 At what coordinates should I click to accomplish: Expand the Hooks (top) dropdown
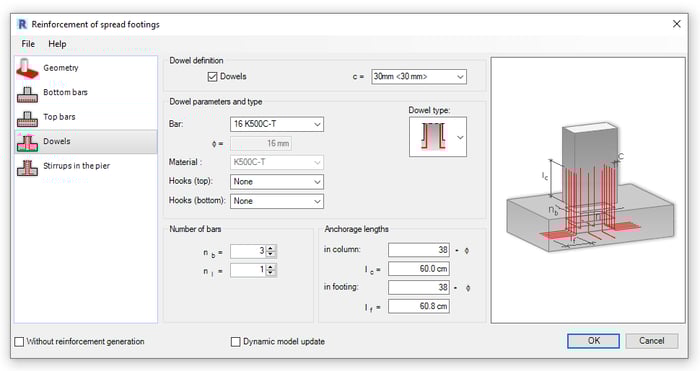[277, 182]
